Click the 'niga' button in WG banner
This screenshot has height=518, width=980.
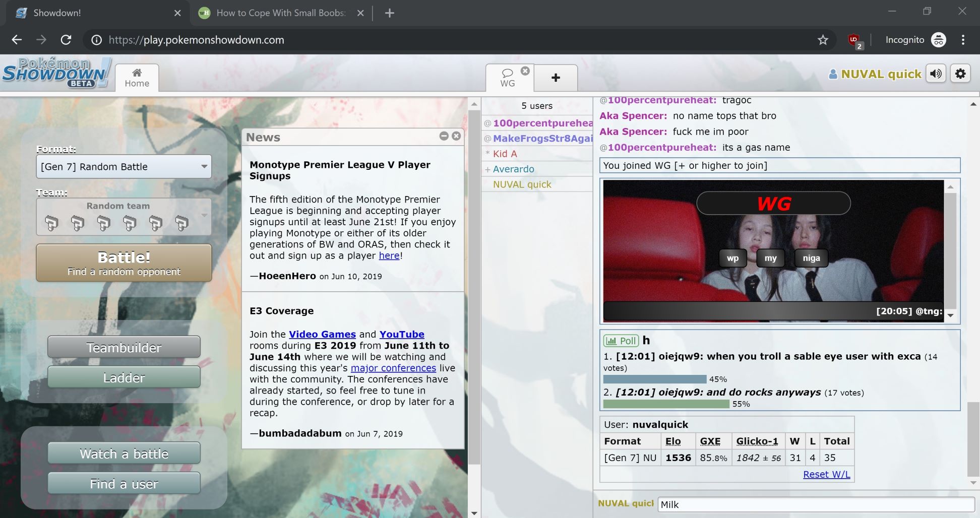[x=811, y=258]
